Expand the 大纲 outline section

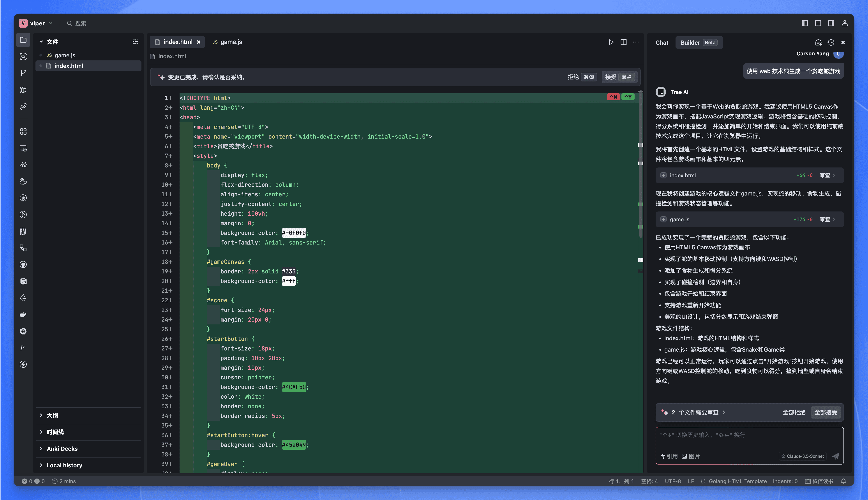(x=52, y=415)
